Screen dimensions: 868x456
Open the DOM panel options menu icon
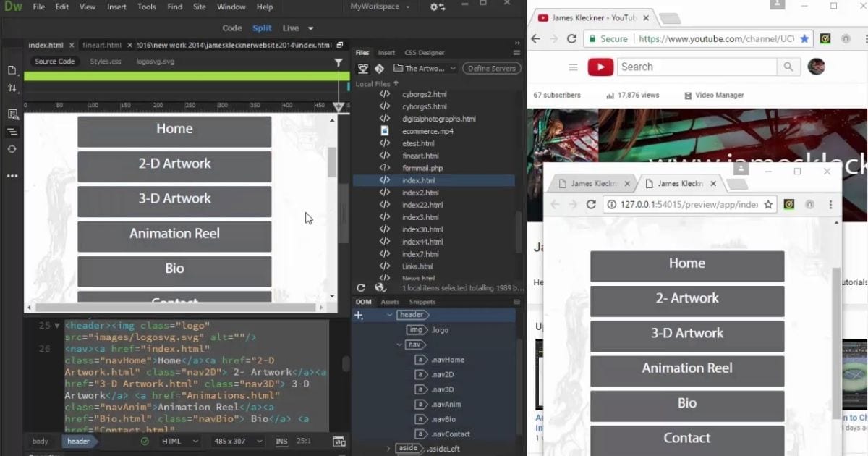[x=516, y=302]
